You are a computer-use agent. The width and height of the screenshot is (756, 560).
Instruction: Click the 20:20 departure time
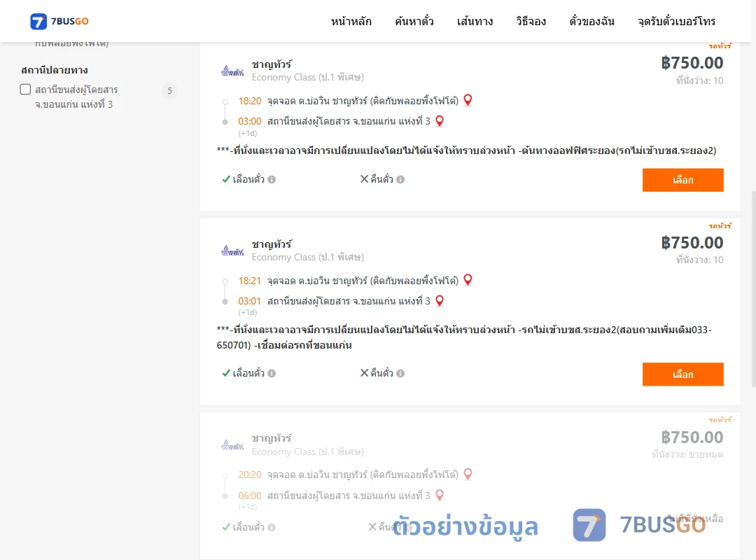click(x=250, y=475)
